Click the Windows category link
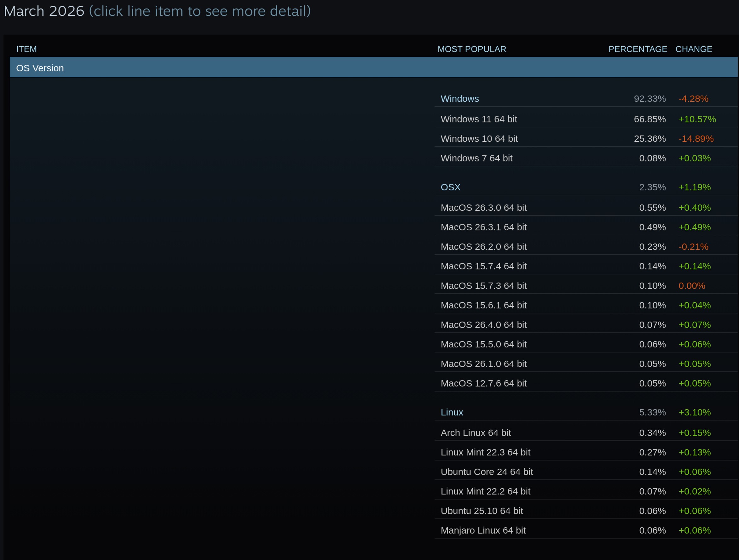Screen dimensions: 739x560 pos(459,99)
